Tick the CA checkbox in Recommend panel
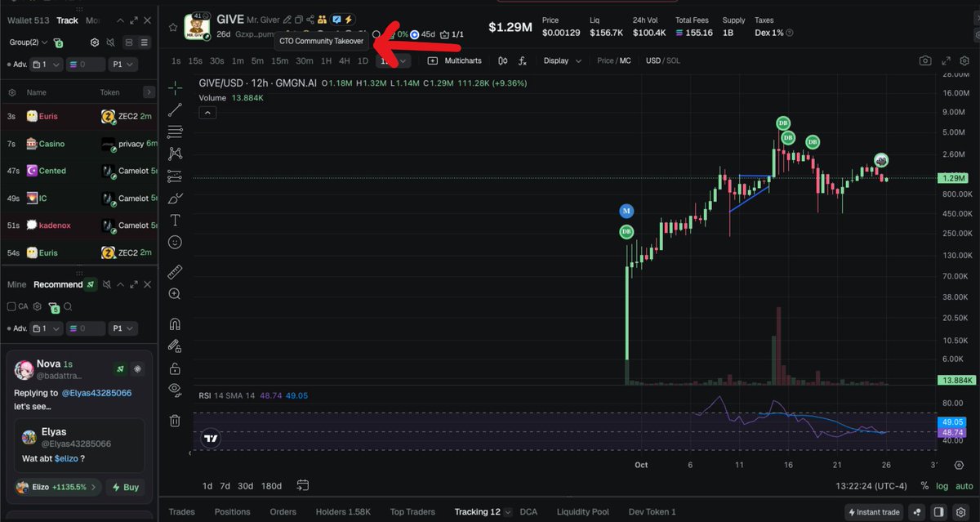Image resolution: width=980 pixels, height=522 pixels. [x=11, y=306]
